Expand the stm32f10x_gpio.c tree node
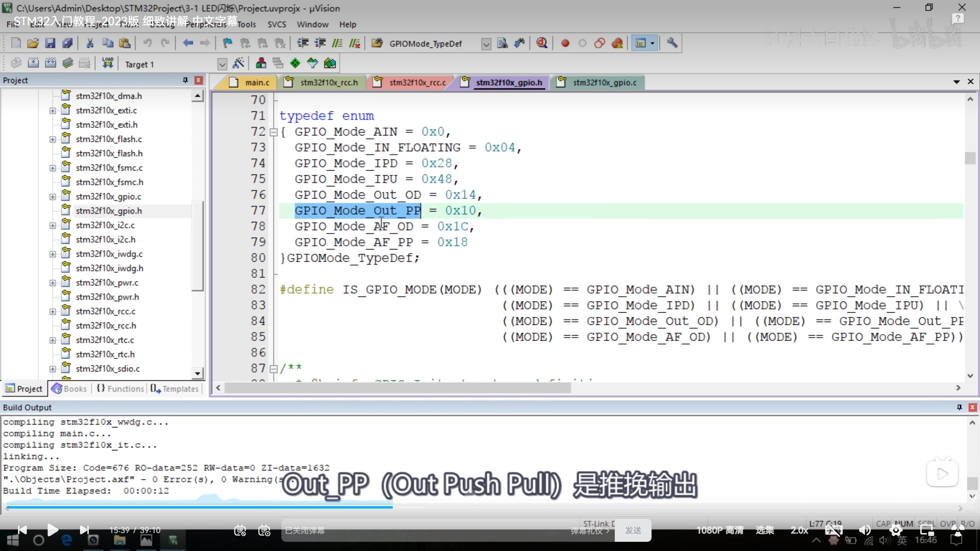Image resolution: width=980 pixels, height=551 pixels. pyautogui.click(x=52, y=197)
